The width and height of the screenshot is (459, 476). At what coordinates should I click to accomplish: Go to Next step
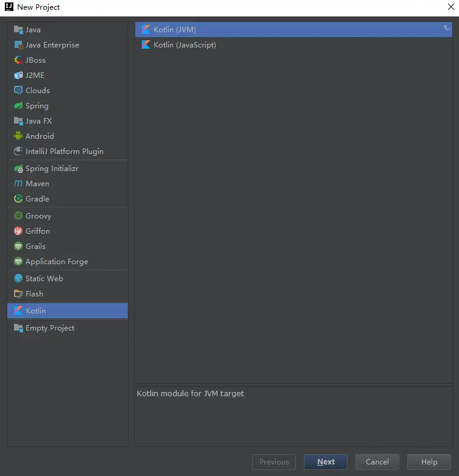tap(326, 462)
